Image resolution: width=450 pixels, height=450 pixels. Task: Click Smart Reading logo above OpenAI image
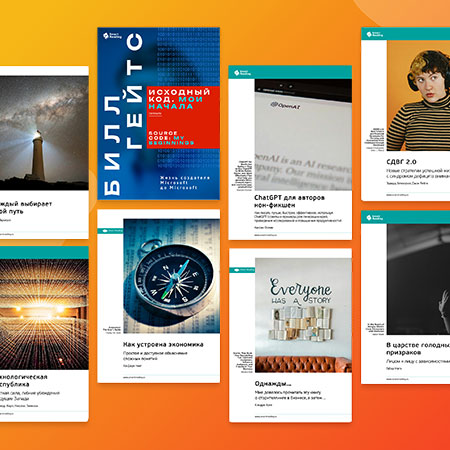point(242,73)
